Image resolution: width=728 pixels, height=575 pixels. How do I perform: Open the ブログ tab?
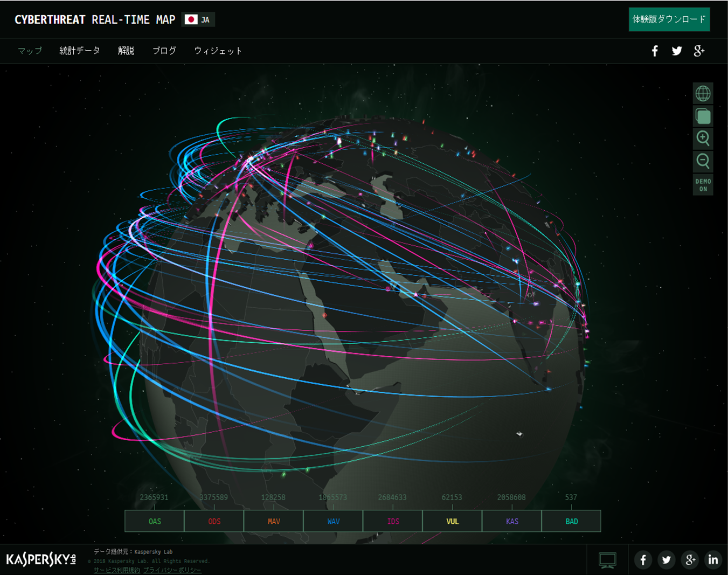point(164,51)
